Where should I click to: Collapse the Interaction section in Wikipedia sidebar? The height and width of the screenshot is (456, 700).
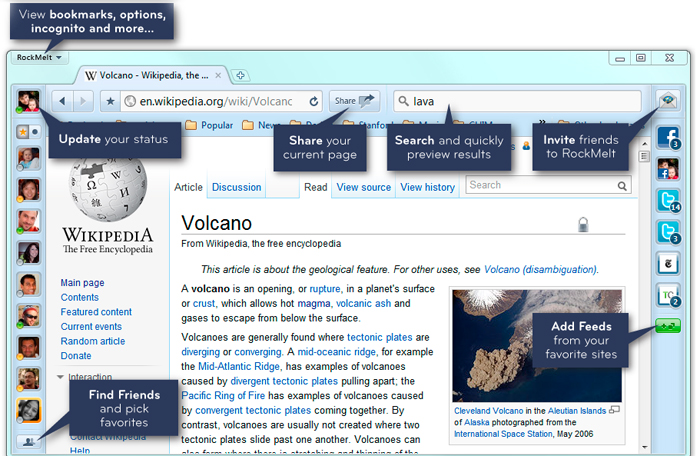click(x=61, y=377)
